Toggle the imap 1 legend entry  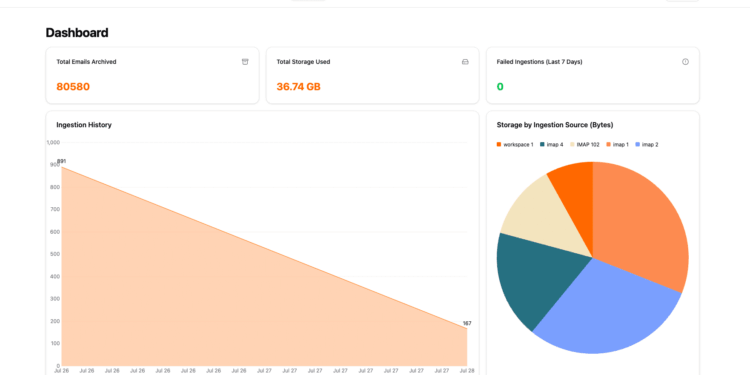coord(618,144)
